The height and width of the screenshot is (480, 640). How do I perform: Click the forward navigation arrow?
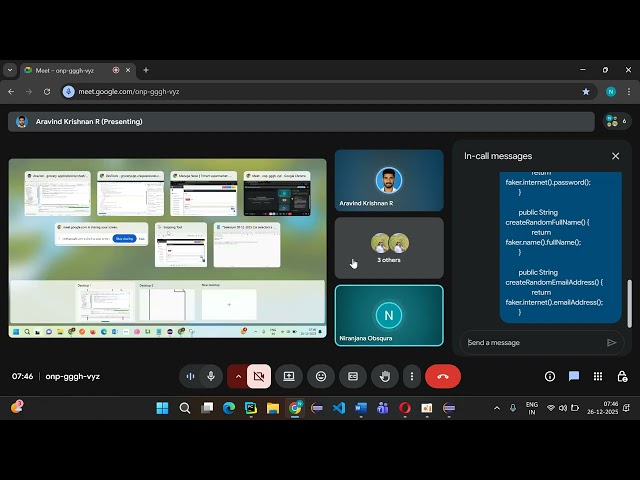[x=29, y=92]
